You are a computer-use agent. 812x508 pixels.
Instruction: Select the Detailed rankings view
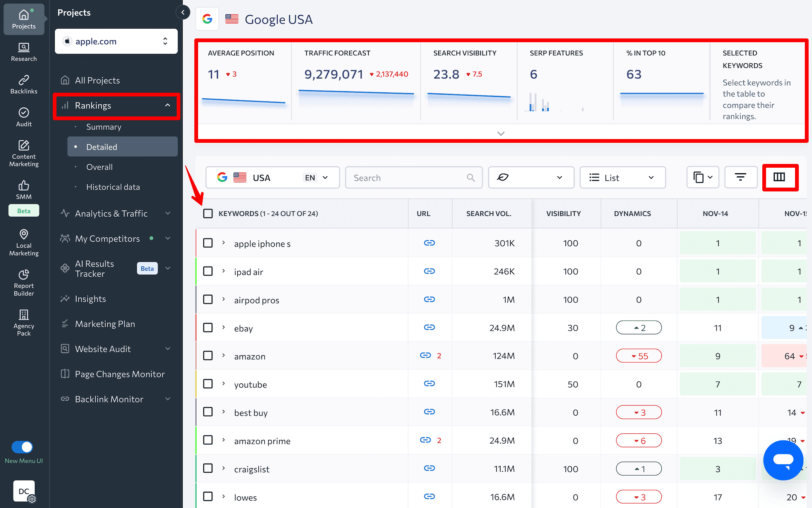click(x=101, y=146)
